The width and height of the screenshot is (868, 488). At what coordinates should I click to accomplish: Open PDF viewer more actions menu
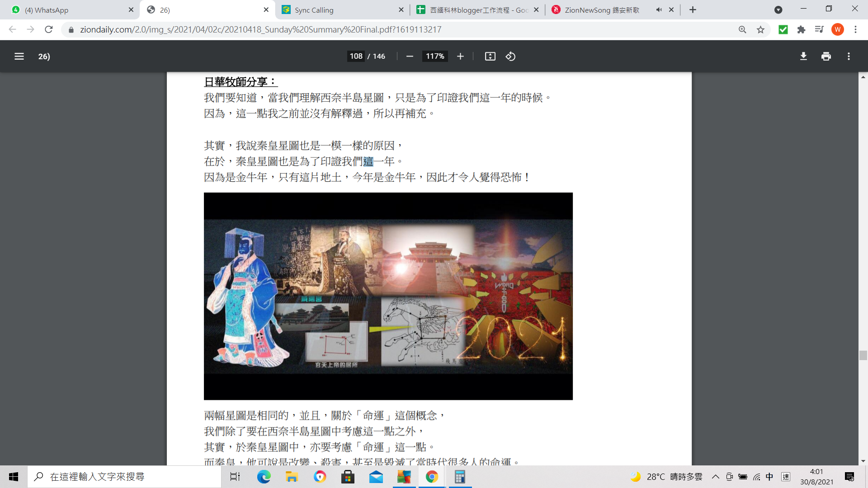849,56
